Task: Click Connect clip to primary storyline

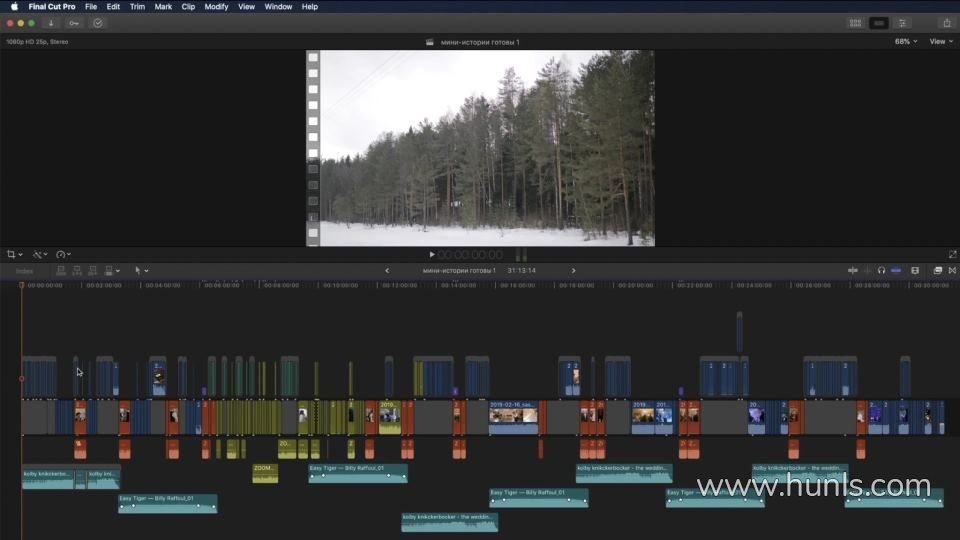Action: click(x=61, y=271)
